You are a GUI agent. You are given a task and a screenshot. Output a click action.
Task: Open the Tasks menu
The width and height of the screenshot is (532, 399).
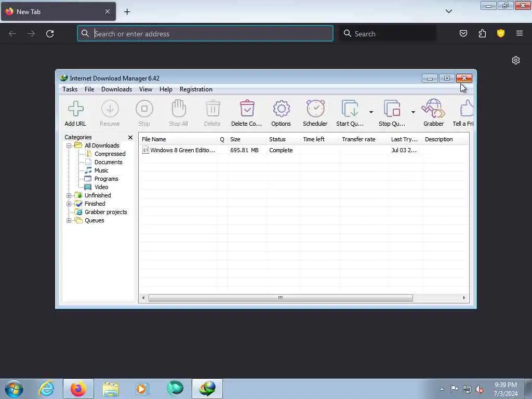click(70, 89)
